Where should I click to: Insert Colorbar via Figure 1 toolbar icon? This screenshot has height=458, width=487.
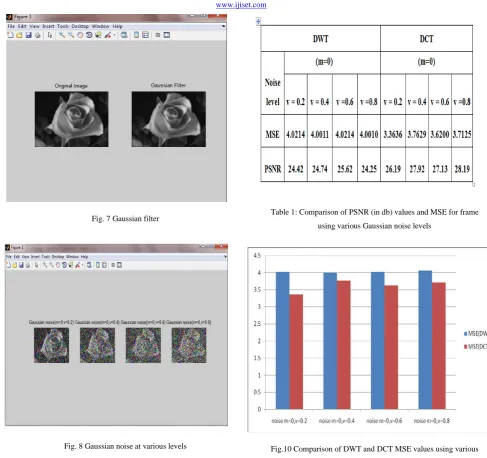point(98,265)
